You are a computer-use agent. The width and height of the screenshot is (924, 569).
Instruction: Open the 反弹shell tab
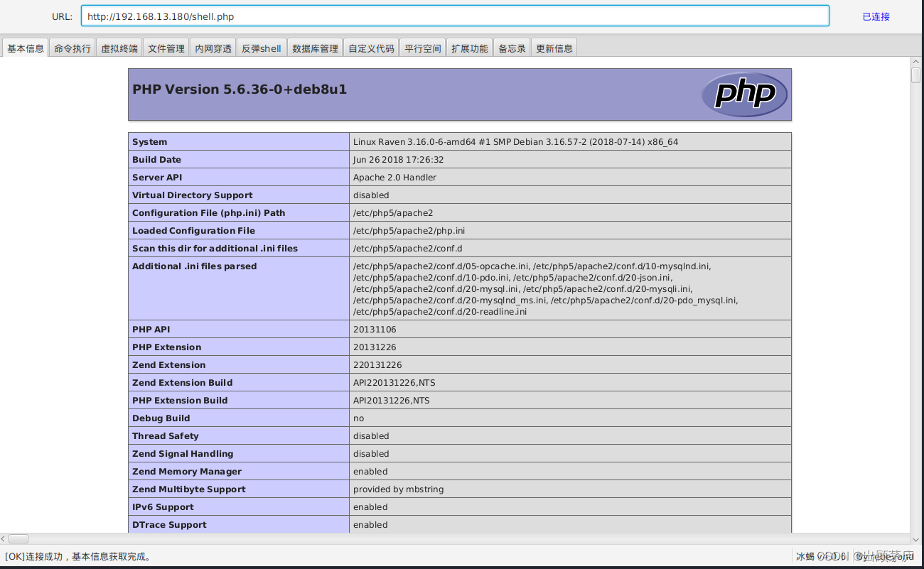point(262,48)
